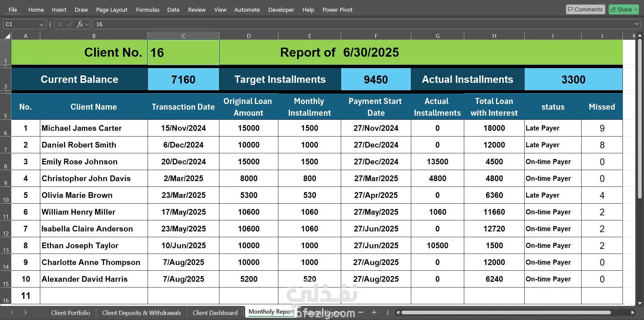Select the View ribbon tab

[220, 10]
